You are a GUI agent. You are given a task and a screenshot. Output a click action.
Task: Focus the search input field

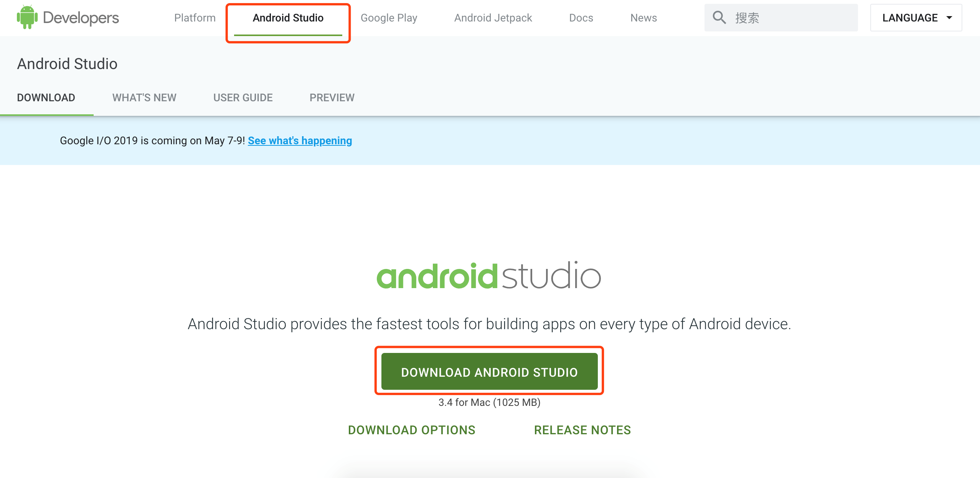point(781,18)
